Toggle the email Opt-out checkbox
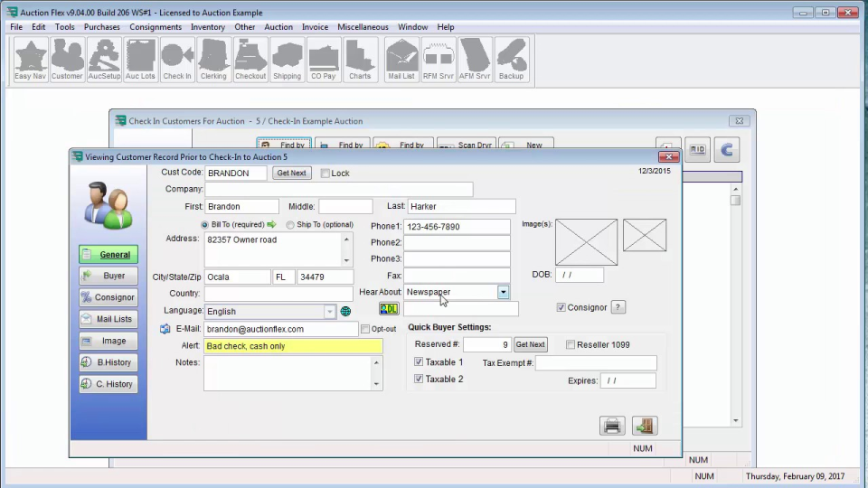Image resolution: width=868 pixels, height=488 pixels. tap(365, 330)
